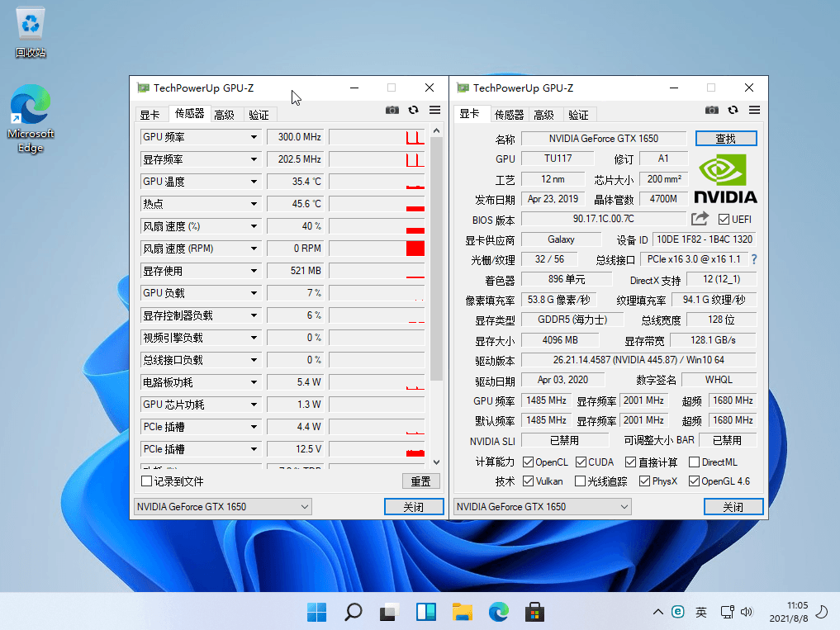Switch to 显卡 tab in left window
Image resolution: width=840 pixels, height=630 pixels.
150,115
